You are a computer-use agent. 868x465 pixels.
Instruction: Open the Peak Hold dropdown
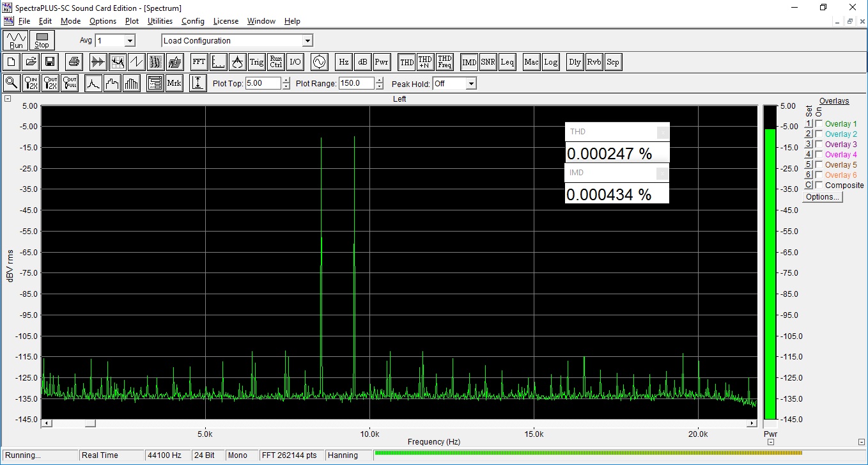(x=471, y=84)
